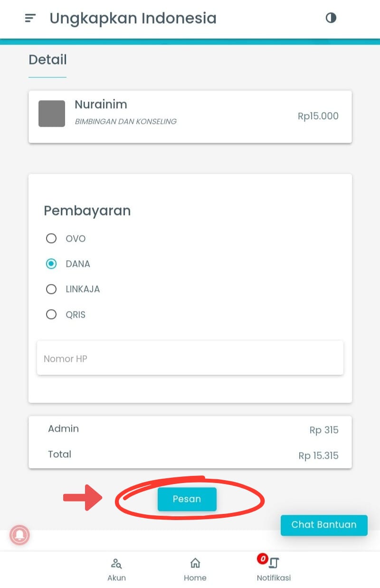Click the red notification count badge
This screenshot has width=380, height=588.
pyautogui.click(x=262, y=559)
